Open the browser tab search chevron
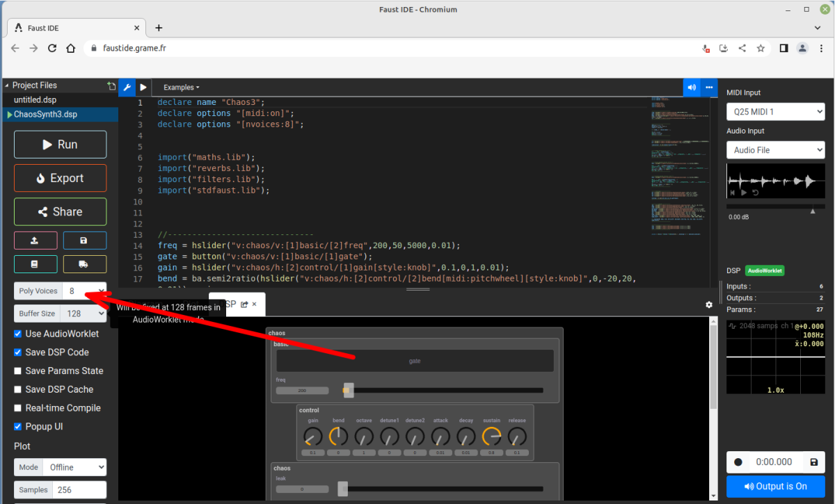Screen dimensions: 835x504 pos(818,28)
